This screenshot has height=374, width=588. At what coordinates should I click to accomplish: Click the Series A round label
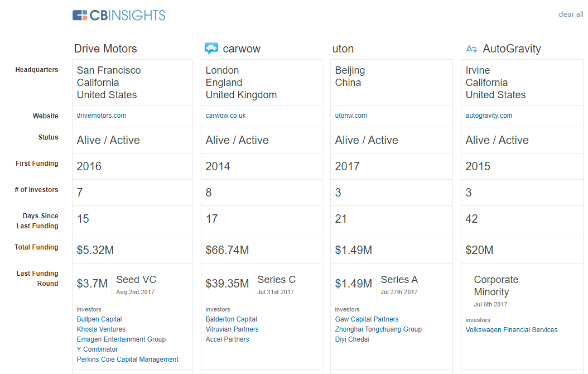pyautogui.click(x=399, y=280)
